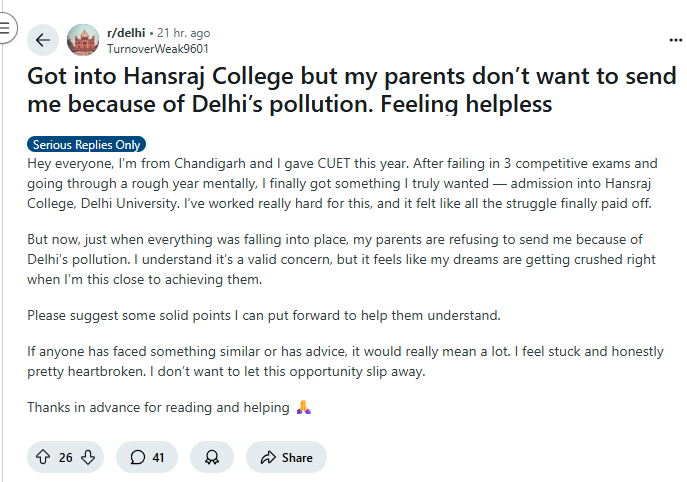The image size is (687, 482).
Task: Share this post
Action: coord(286,457)
